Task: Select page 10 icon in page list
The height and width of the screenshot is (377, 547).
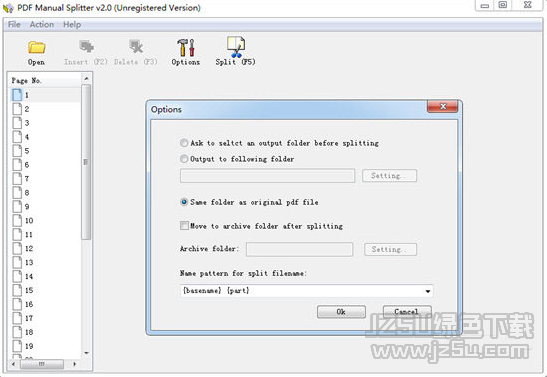Action: point(17,220)
